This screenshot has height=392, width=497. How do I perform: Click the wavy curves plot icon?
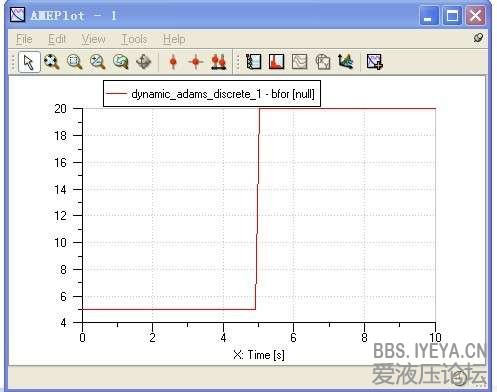pyautogui.click(x=299, y=62)
